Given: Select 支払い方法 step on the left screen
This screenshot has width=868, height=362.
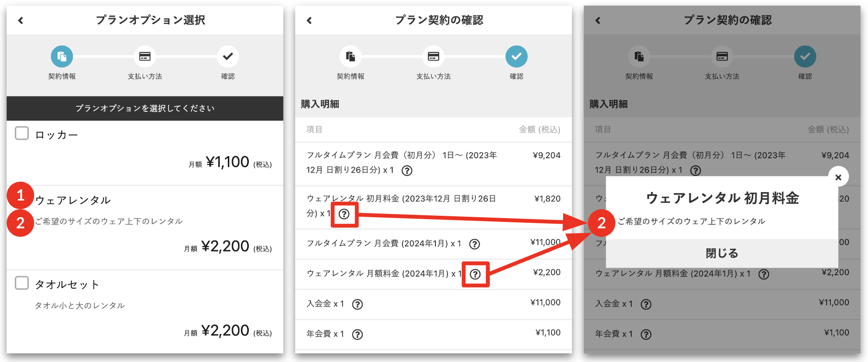Looking at the screenshot, I should [145, 57].
